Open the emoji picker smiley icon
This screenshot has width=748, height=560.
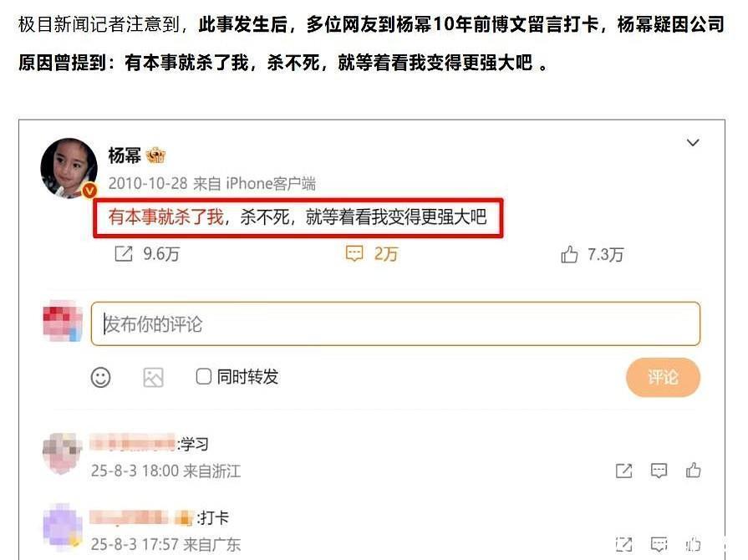[100, 377]
